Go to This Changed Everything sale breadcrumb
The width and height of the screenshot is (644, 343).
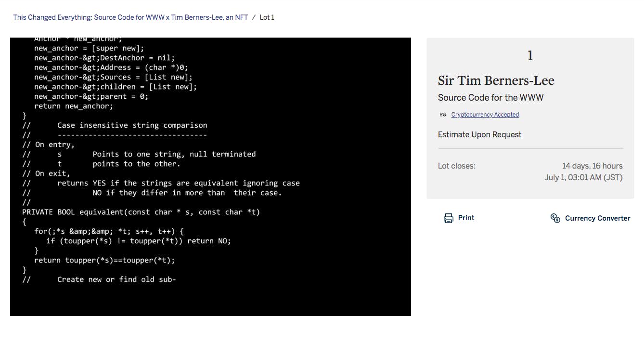pos(130,17)
